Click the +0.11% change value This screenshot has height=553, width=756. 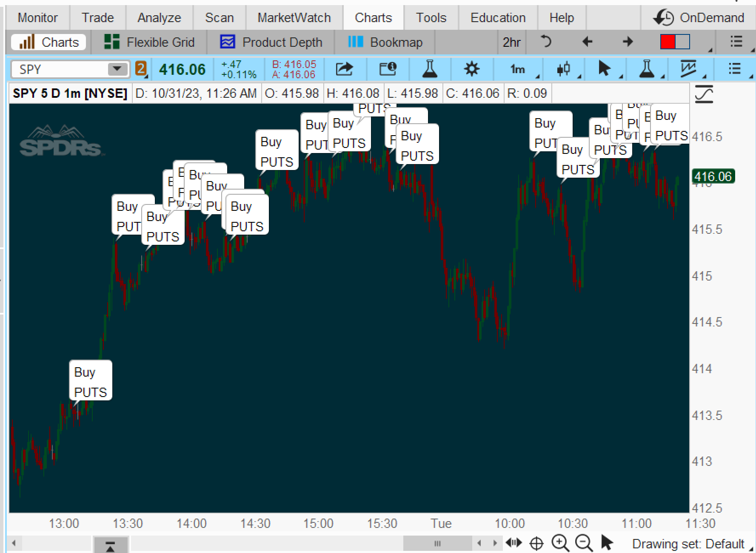(239, 74)
